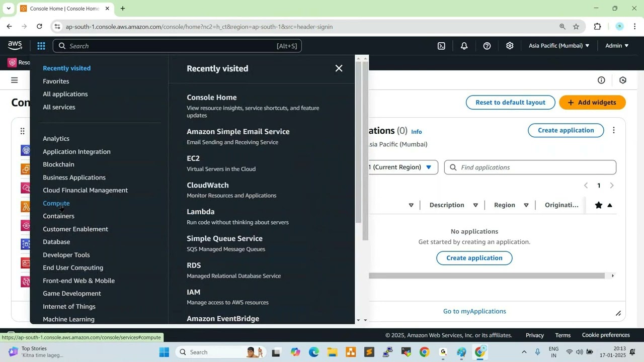
Task: Open the Developer Tools category
Action: (66, 255)
